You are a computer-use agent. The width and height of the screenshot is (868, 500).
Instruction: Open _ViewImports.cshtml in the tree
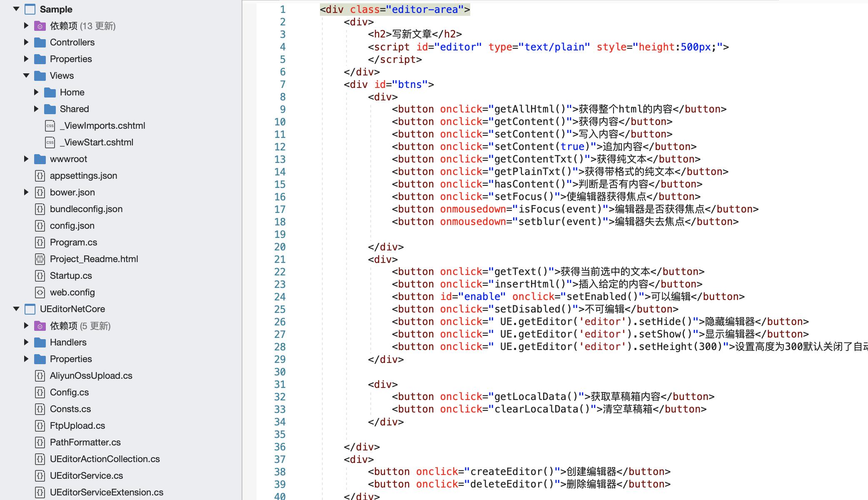click(x=102, y=126)
